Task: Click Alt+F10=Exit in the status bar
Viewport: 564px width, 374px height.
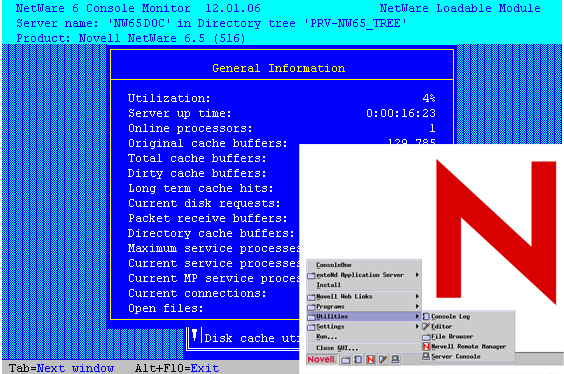Action: click(x=177, y=368)
